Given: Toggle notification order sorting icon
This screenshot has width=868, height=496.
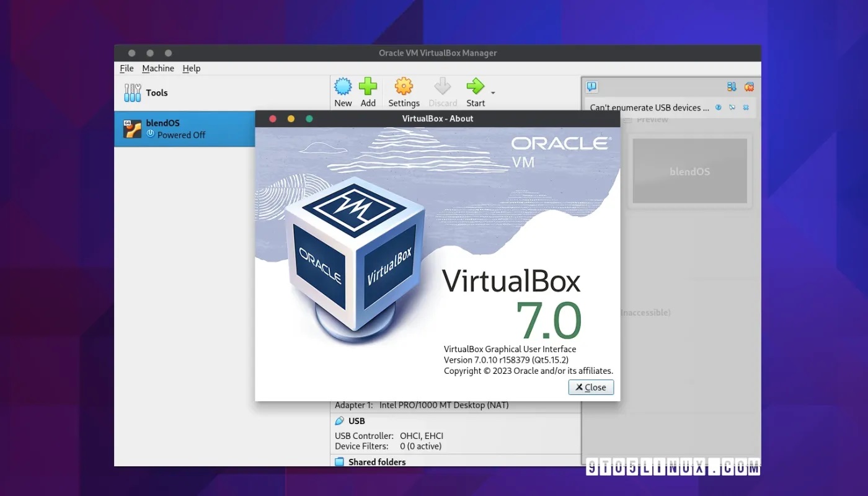Looking at the screenshot, I should tap(732, 87).
